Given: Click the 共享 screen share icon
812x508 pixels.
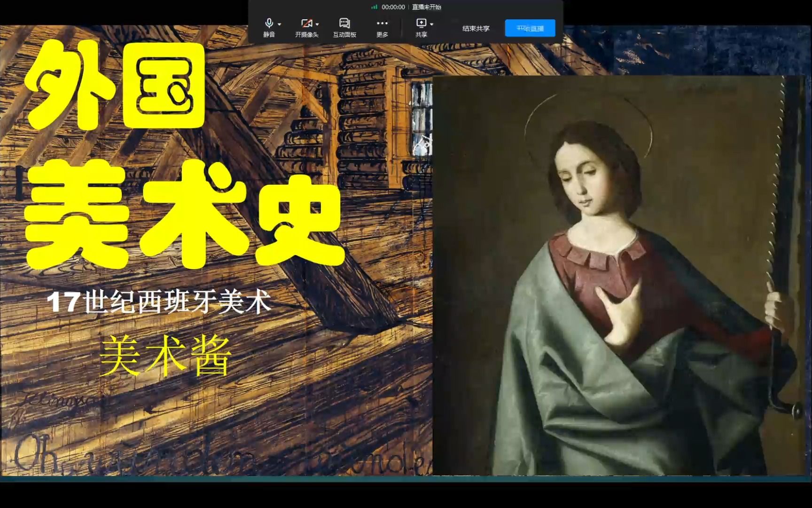Looking at the screenshot, I should click(421, 28).
